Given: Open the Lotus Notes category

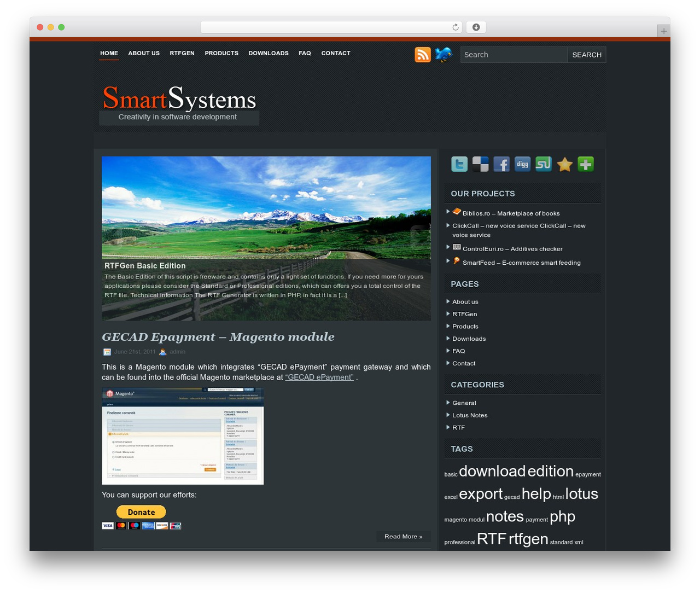Looking at the screenshot, I should (x=470, y=415).
